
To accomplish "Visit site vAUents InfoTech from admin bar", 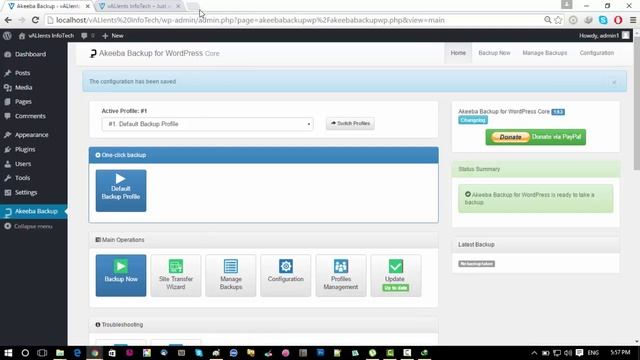I will 46,36.
